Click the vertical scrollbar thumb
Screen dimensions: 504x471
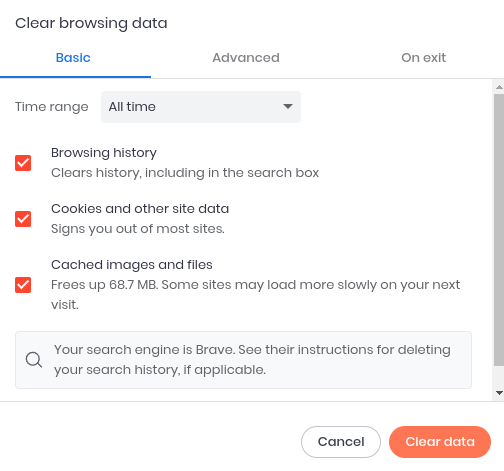tap(499, 230)
